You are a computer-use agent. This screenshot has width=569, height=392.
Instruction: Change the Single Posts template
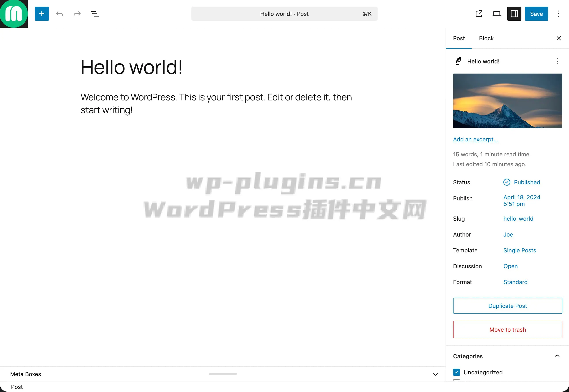[520, 250]
